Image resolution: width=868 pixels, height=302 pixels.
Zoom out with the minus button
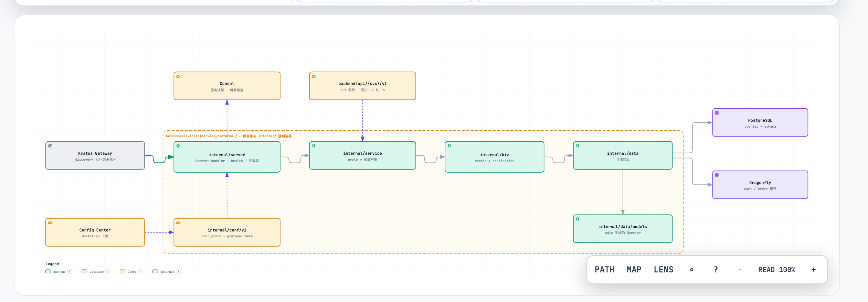tap(740, 270)
